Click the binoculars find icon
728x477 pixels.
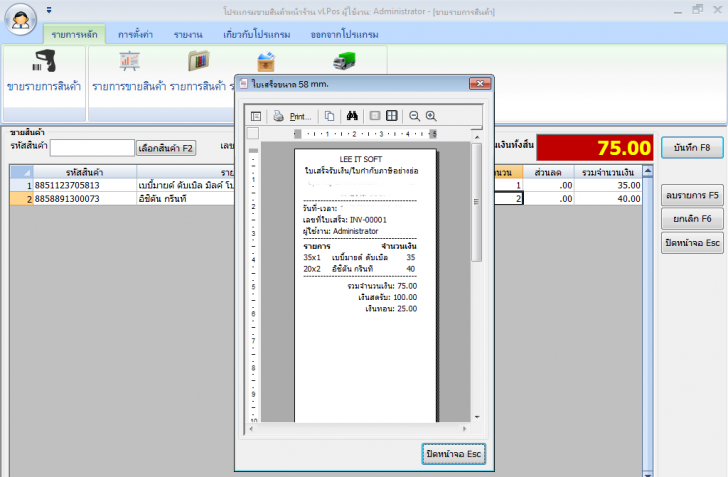[x=352, y=116]
